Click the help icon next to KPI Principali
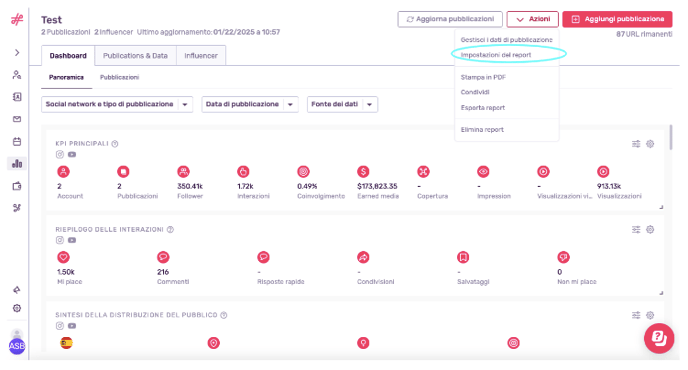Screen dimensions: 688x370 click(115, 144)
